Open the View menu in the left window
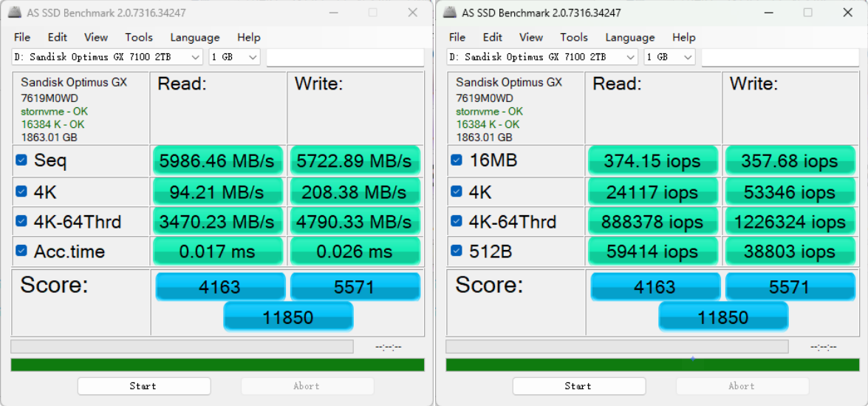868x406 pixels. [96, 37]
